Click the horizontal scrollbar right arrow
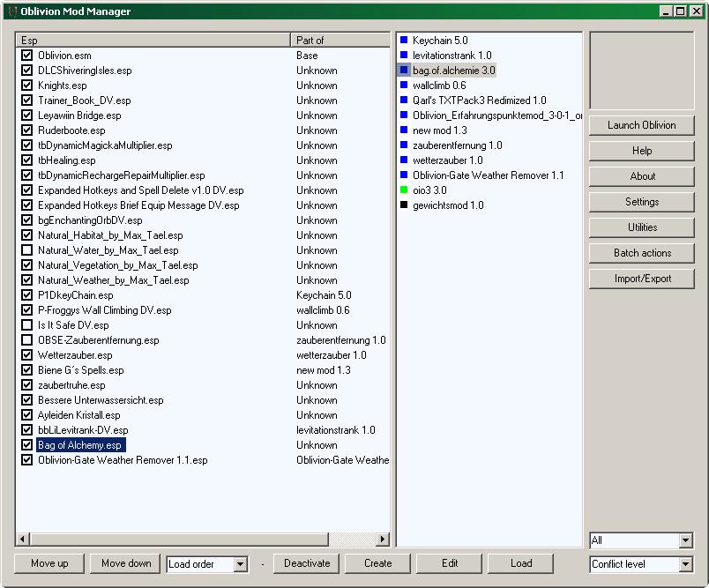This screenshot has height=588, width=709. coord(383,540)
